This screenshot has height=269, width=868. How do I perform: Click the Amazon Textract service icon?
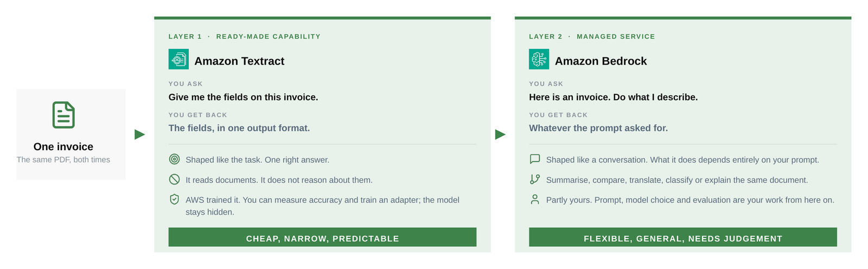coord(178,59)
